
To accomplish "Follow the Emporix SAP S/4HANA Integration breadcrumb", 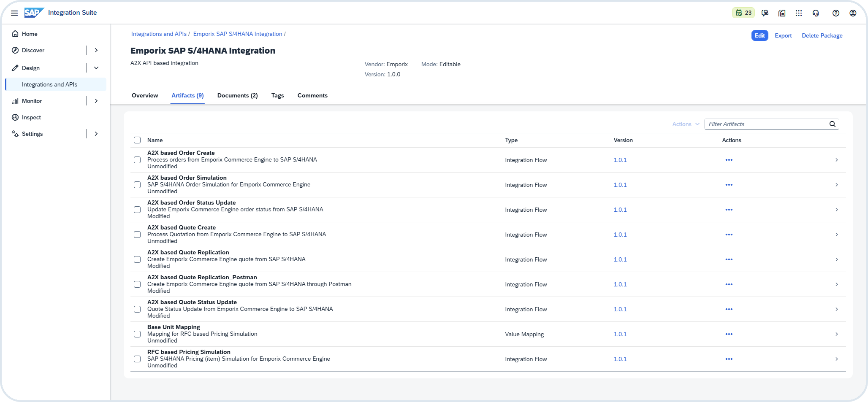I will click(x=238, y=34).
